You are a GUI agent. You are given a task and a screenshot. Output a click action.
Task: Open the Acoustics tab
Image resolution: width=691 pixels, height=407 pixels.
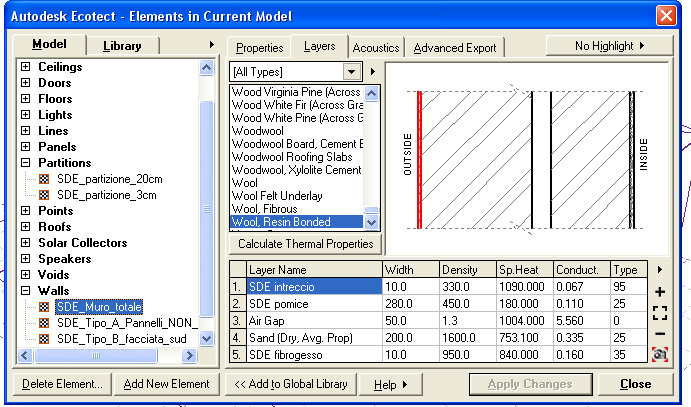(x=376, y=48)
